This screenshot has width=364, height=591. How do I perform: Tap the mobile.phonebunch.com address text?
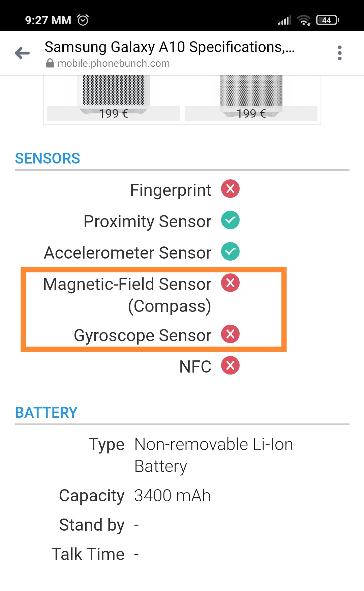pos(114,63)
